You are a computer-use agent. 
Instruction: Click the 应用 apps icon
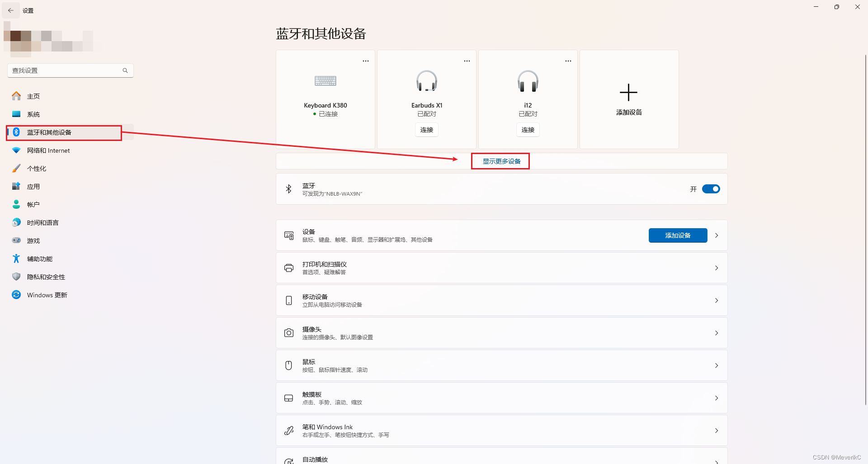point(16,186)
